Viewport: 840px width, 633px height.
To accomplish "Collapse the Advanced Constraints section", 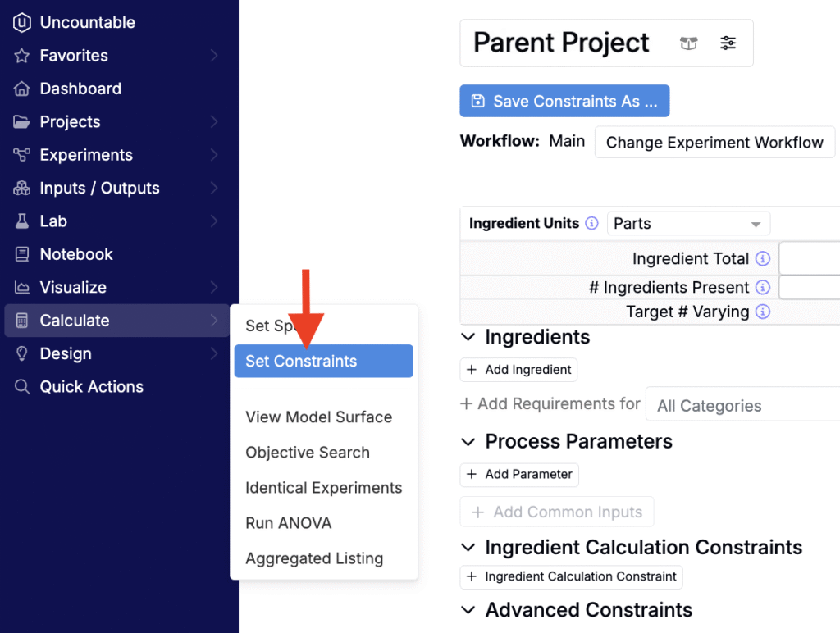I will 468,610.
